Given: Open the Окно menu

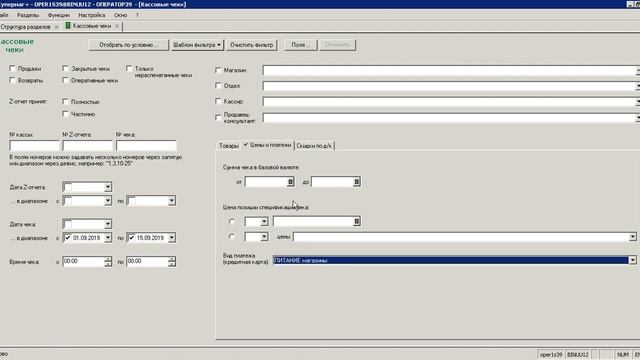Looking at the screenshot, I should pos(120,15).
